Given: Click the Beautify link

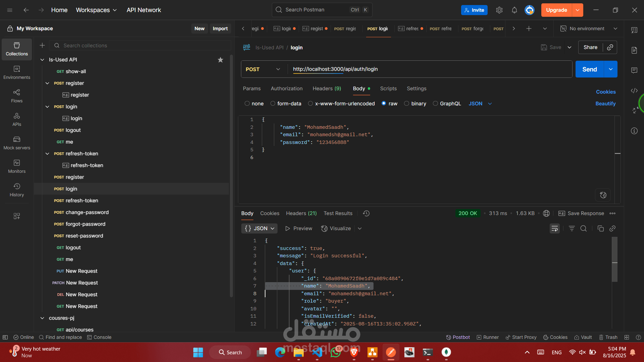Looking at the screenshot, I should 605,104.
